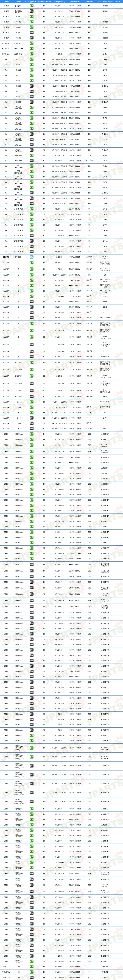Image resolution: width=123 pixels, height=980 pixels.
Task: Select petrol badge for Hyundai Veloster G4FD
Action: (32, 43)
